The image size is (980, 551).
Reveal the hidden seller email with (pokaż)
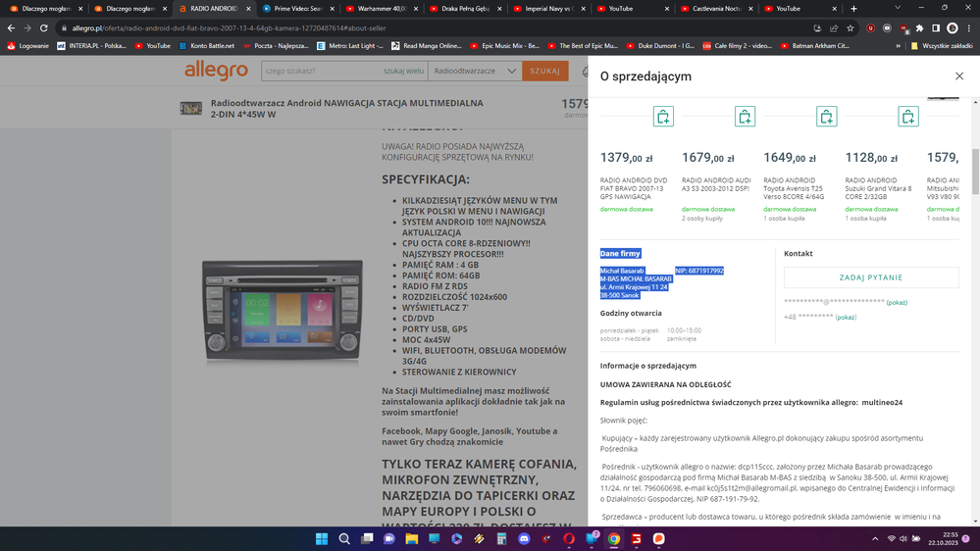pyautogui.click(x=897, y=302)
